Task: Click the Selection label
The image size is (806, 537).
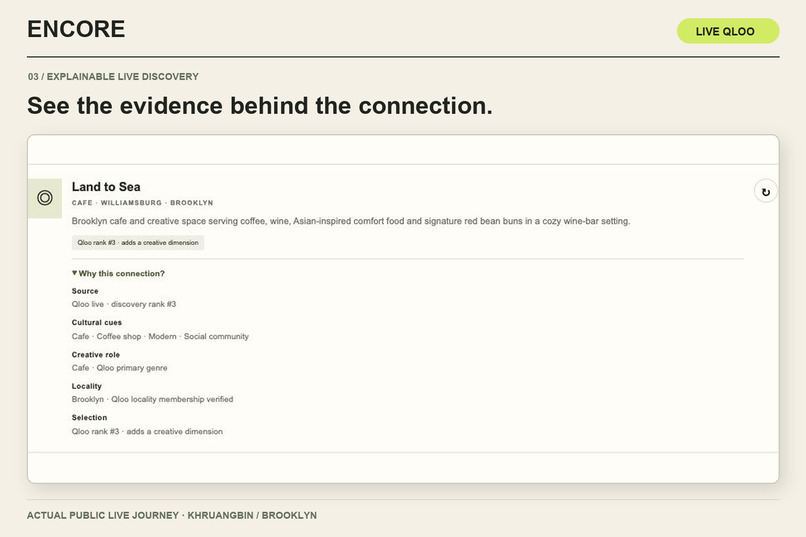Action: click(x=89, y=418)
